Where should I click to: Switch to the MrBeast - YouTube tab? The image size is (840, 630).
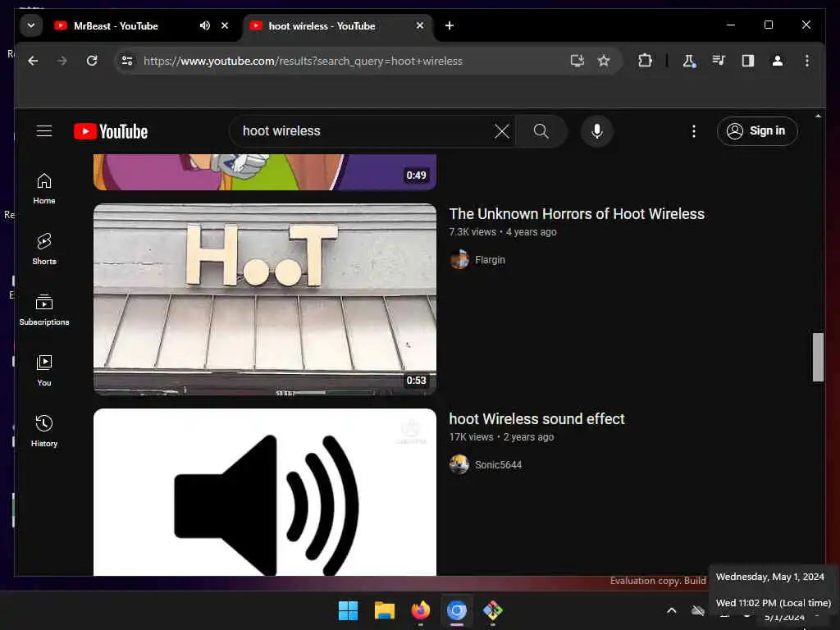[116, 25]
